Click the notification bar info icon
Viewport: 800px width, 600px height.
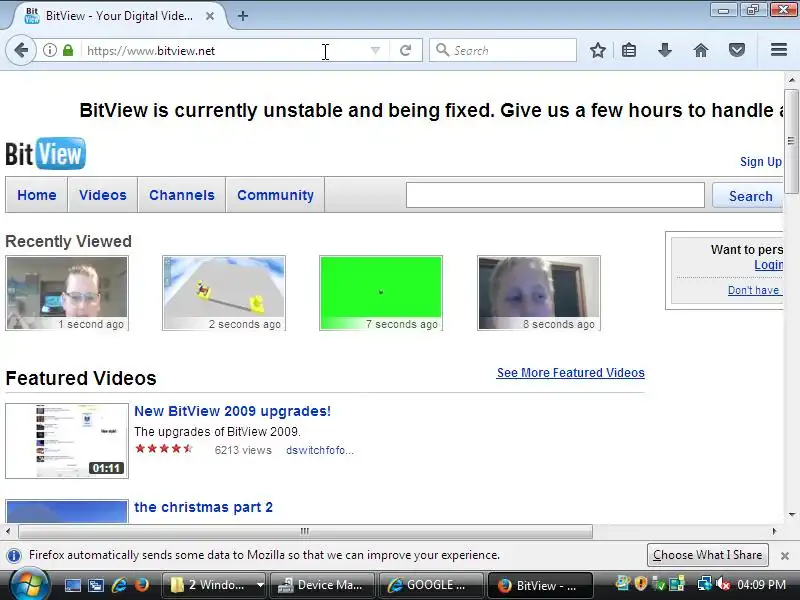pyautogui.click(x=14, y=555)
